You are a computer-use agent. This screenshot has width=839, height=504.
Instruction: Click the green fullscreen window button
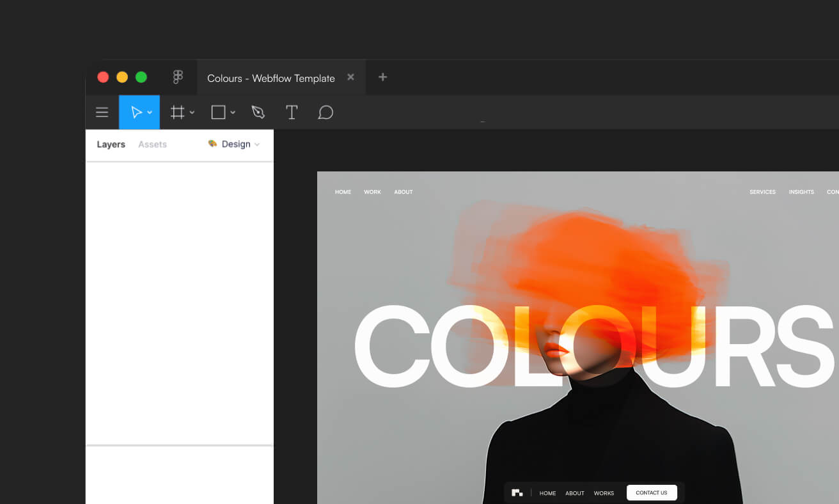(141, 77)
